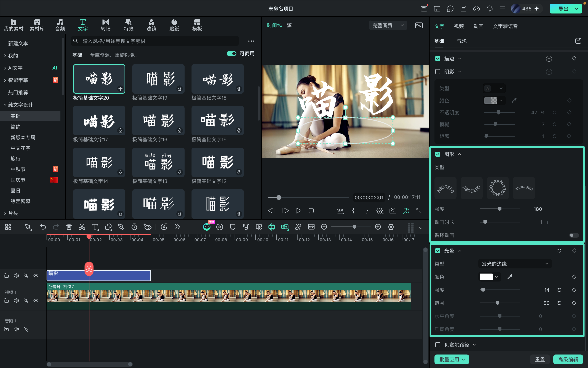This screenshot has width=588, height=368.
Task: Switch to the 文字转语音 tab
Action: [x=505, y=26]
